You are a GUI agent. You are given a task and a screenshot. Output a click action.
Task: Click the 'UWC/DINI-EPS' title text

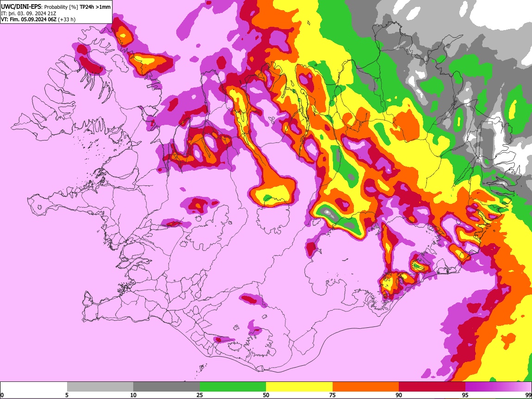coord(22,7)
